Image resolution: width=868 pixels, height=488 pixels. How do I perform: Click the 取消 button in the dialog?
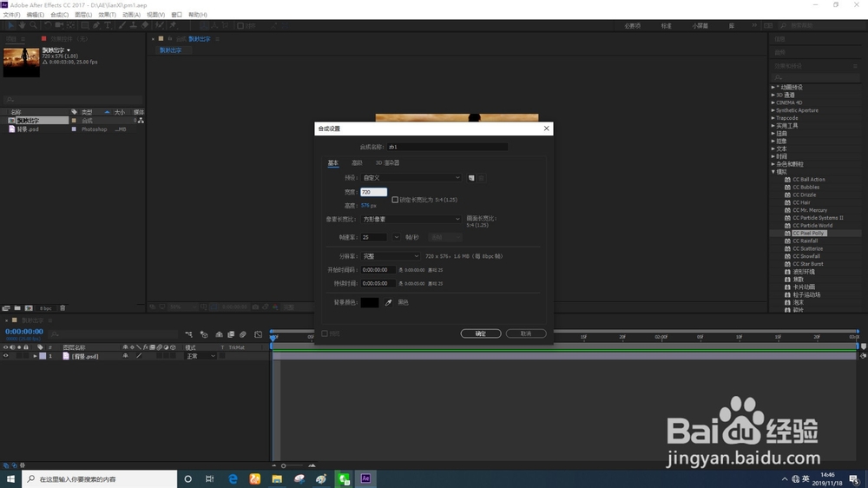tap(526, 333)
